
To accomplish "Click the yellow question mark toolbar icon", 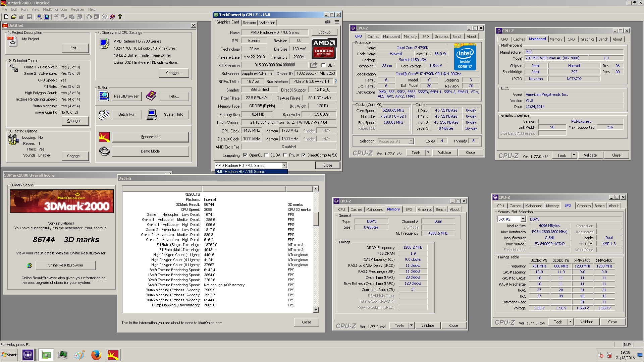I will (x=120, y=17).
